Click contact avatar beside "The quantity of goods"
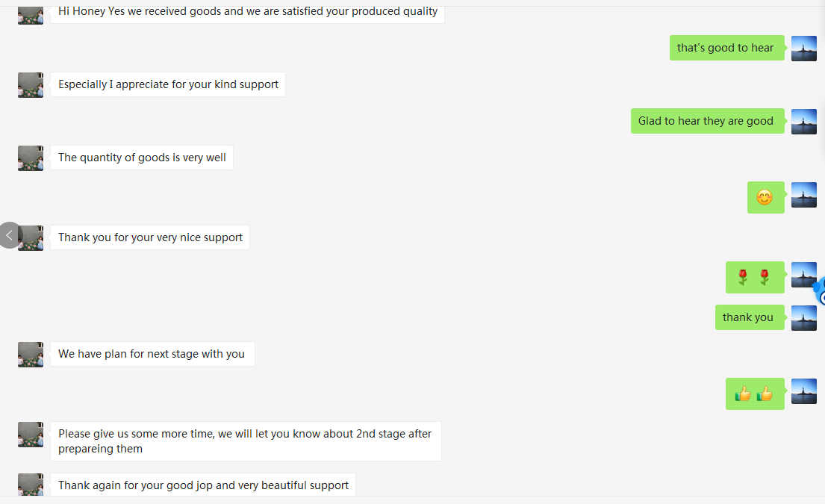The width and height of the screenshot is (825, 504). point(31,158)
